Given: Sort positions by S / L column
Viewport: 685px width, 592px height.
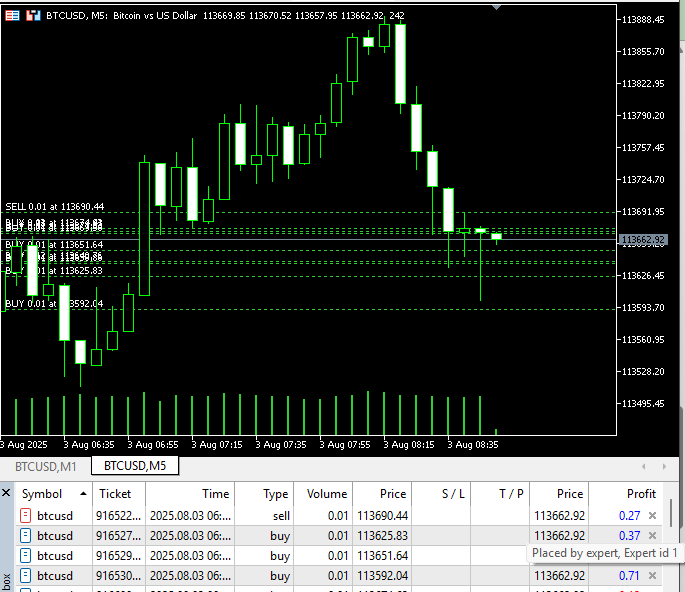Looking at the screenshot, I should click(x=441, y=494).
